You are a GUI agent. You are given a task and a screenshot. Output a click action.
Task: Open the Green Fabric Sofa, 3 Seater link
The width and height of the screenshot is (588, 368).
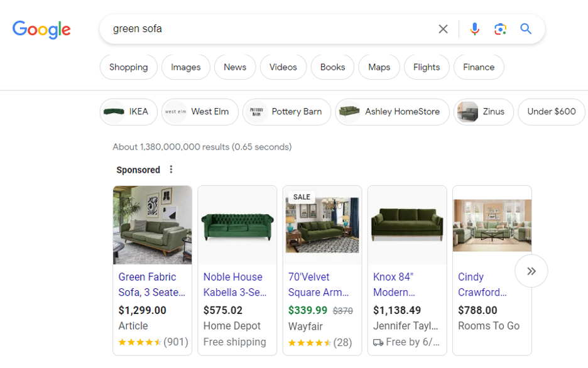click(x=152, y=284)
